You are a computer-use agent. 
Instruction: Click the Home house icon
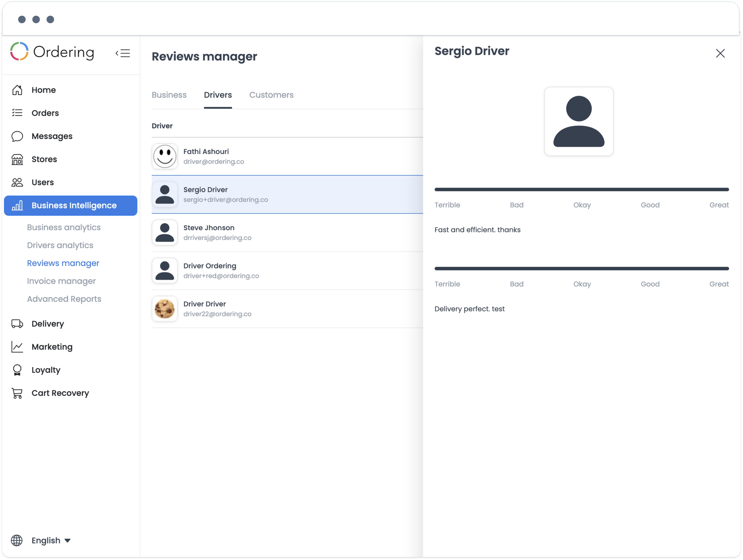tap(17, 90)
